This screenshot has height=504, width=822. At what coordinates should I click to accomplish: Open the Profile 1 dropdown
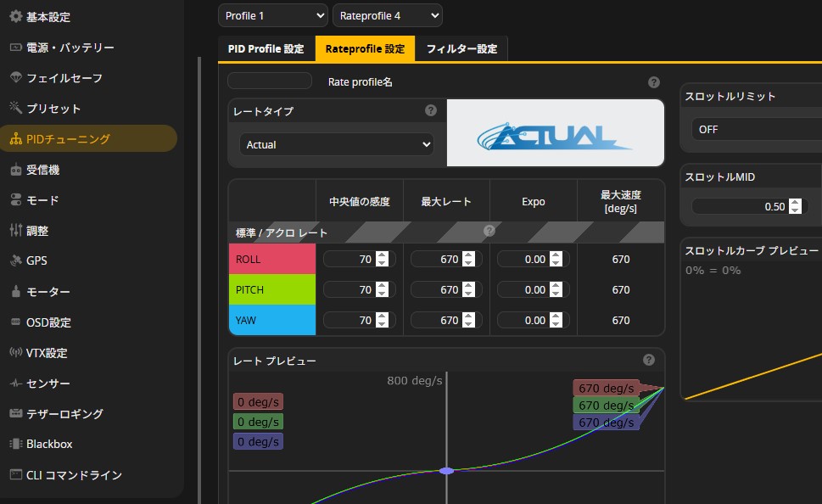tap(272, 15)
